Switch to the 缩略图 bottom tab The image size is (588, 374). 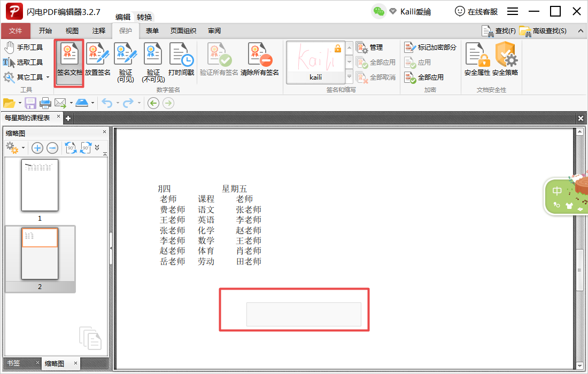tap(55, 363)
